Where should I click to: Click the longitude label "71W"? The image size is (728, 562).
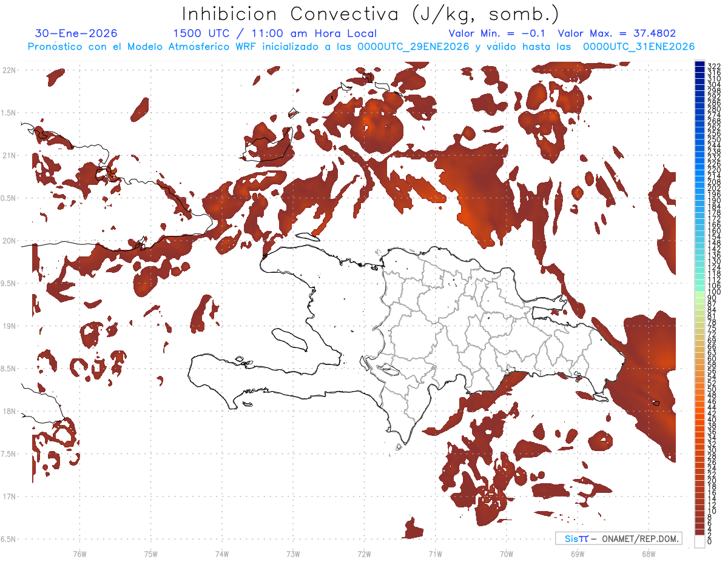coord(435,554)
